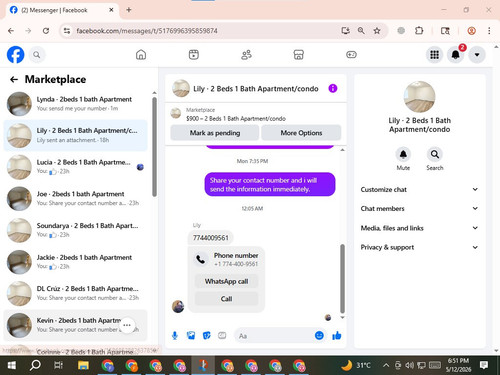Bookmark this page with the star

[x=377, y=31]
